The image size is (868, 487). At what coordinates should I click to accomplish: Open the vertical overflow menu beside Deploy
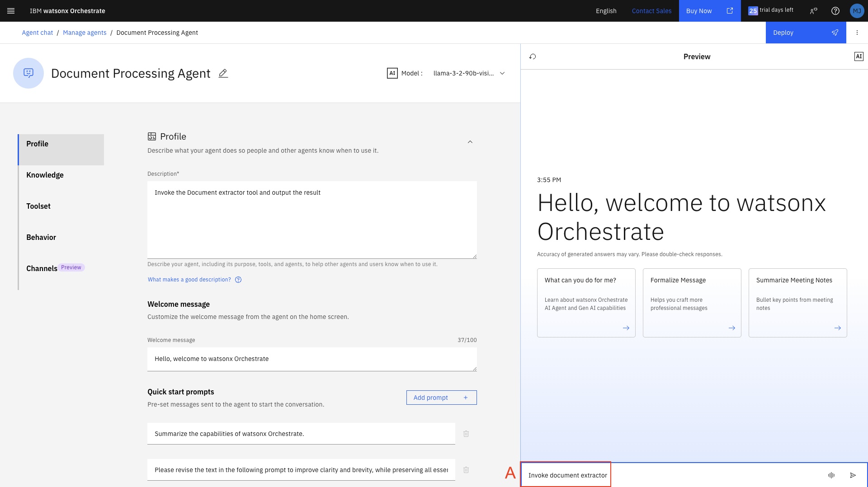(857, 33)
